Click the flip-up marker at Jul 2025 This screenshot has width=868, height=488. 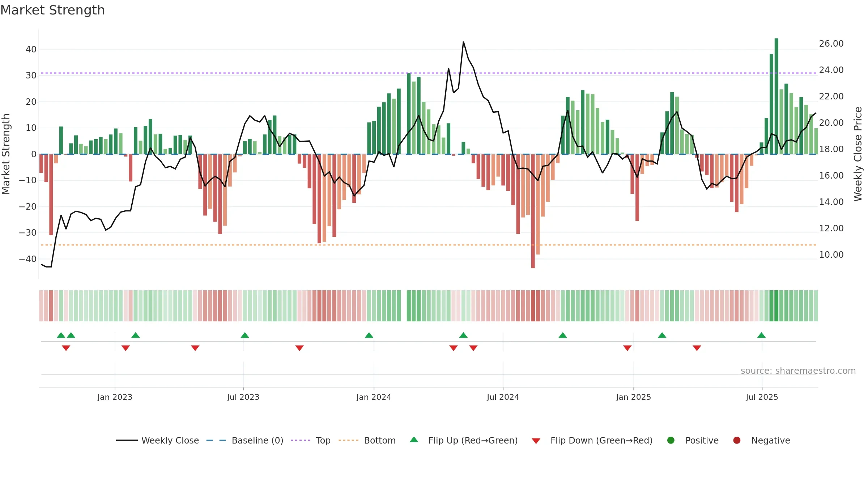tap(761, 335)
